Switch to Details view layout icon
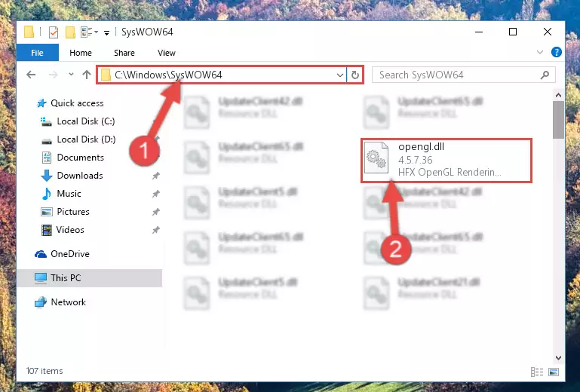 [537, 372]
